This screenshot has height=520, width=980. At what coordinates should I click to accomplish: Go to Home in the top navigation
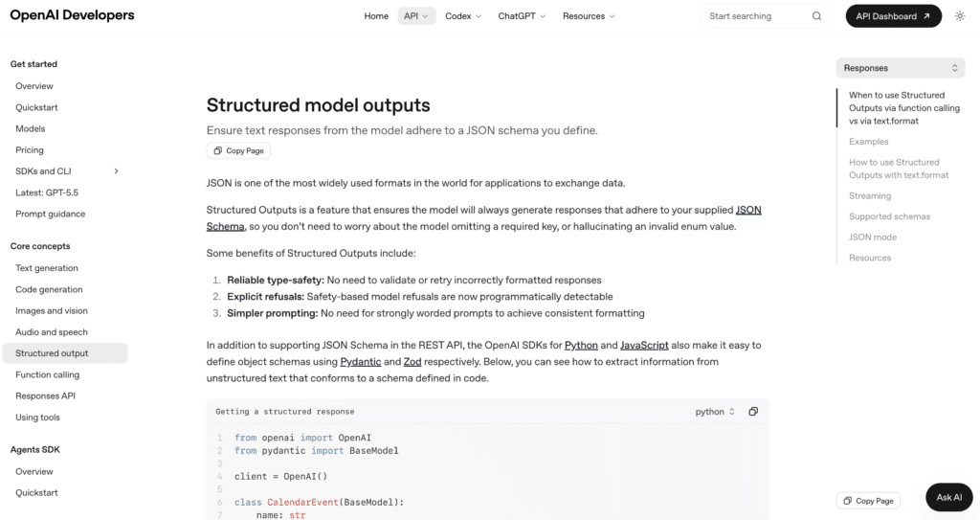click(x=376, y=16)
